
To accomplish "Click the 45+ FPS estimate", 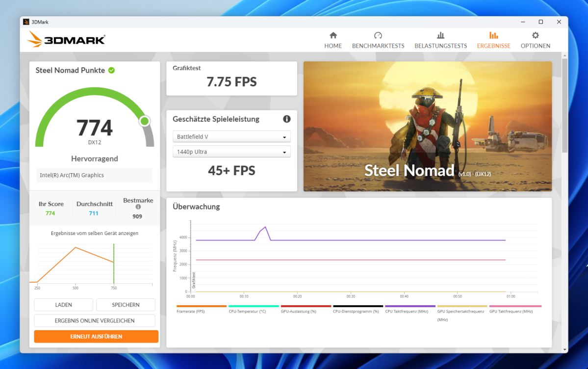I will [x=231, y=170].
